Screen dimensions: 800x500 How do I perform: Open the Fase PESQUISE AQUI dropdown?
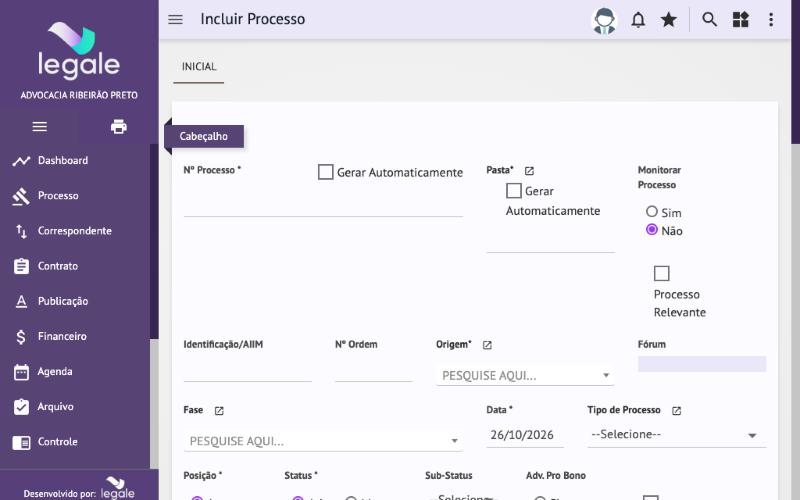coord(323,441)
